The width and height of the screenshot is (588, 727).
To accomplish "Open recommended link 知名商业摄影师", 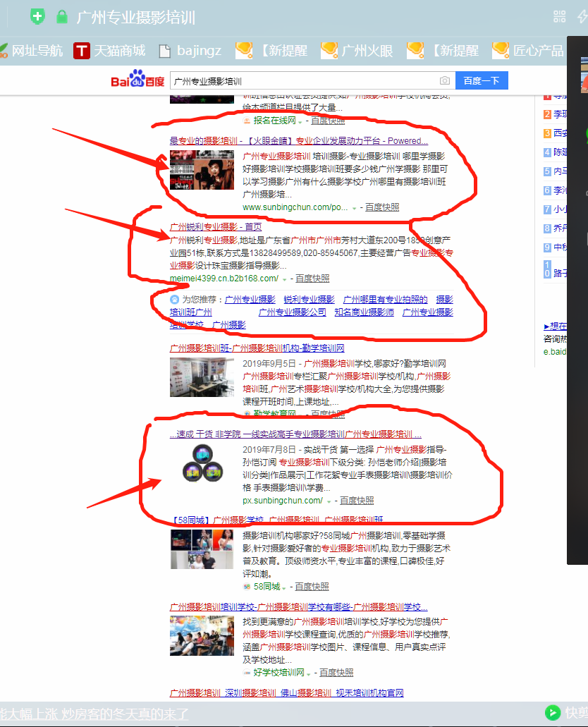I will (x=364, y=312).
